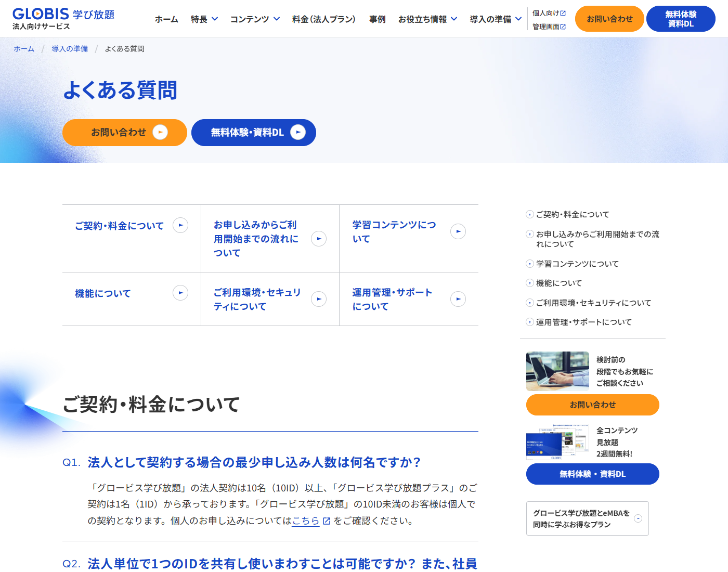This screenshot has width=728, height=572.
Task: Click the sidebar お問い合わせ orange button
Action: click(593, 405)
